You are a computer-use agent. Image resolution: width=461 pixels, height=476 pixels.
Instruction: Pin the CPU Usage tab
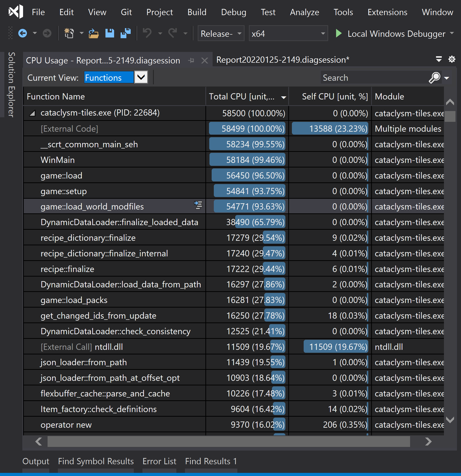coord(191,60)
